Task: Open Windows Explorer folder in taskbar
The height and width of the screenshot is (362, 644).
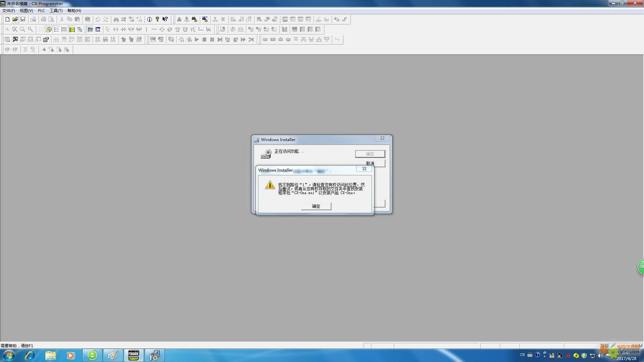Action: pyautogui.click(x=50, y=355)
